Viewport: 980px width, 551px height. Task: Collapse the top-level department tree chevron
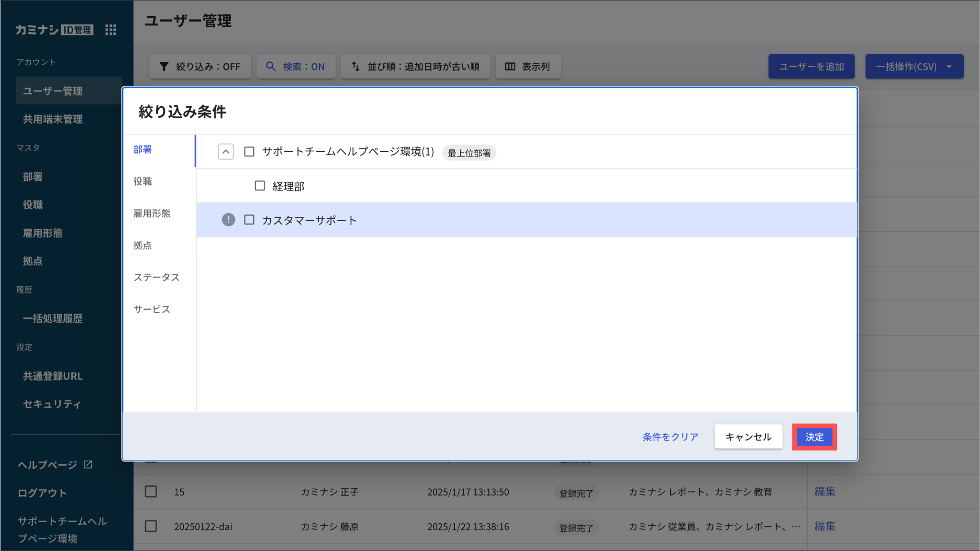point(226,152)
